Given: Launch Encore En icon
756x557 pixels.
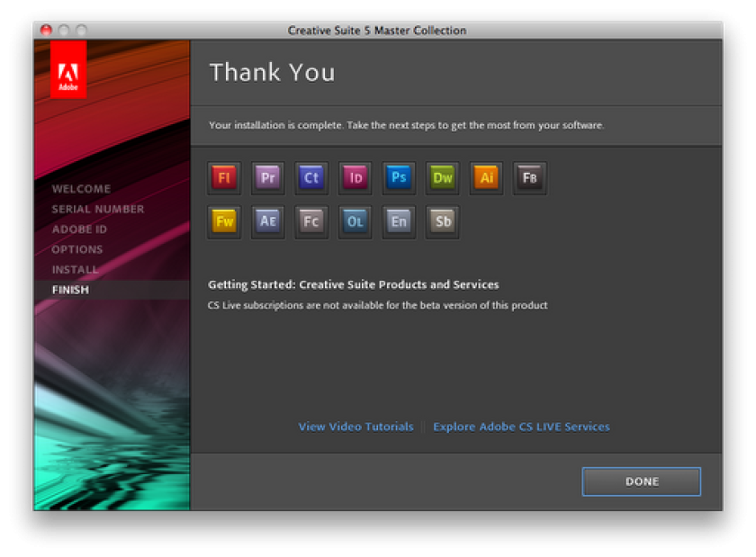Looking at the screenshot, I should pos(399,222).
